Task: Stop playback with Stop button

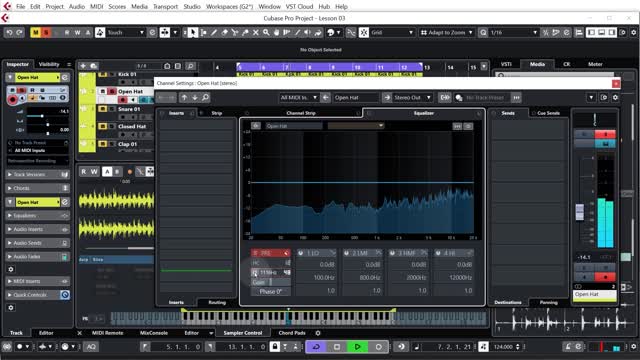Action: [337, 347]
